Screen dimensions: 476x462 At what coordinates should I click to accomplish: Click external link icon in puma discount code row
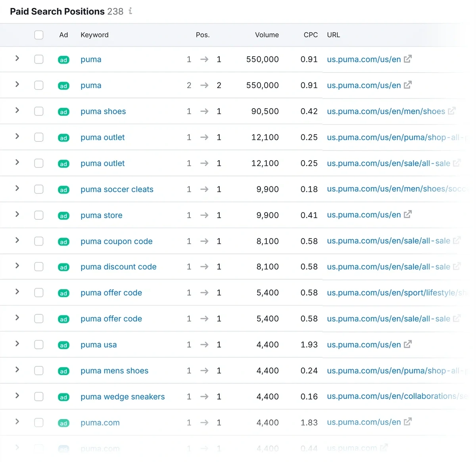click(x=457, y=266)
